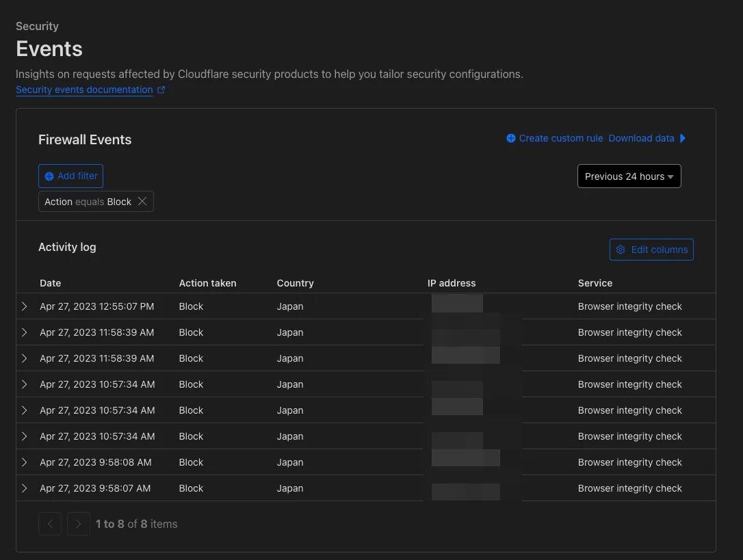This screenshot has width=743, height=560.
Task: Click the plus icon on Create custom rule
Action: 511,138
